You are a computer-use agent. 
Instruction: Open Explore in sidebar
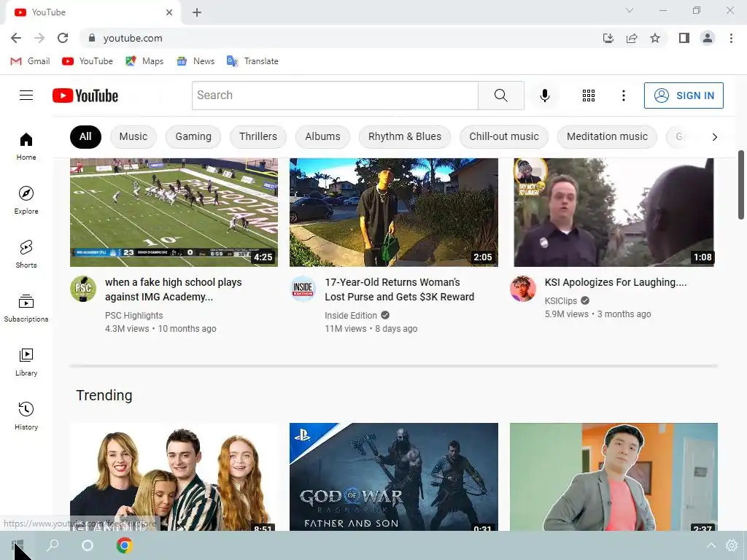pos(26,200)
